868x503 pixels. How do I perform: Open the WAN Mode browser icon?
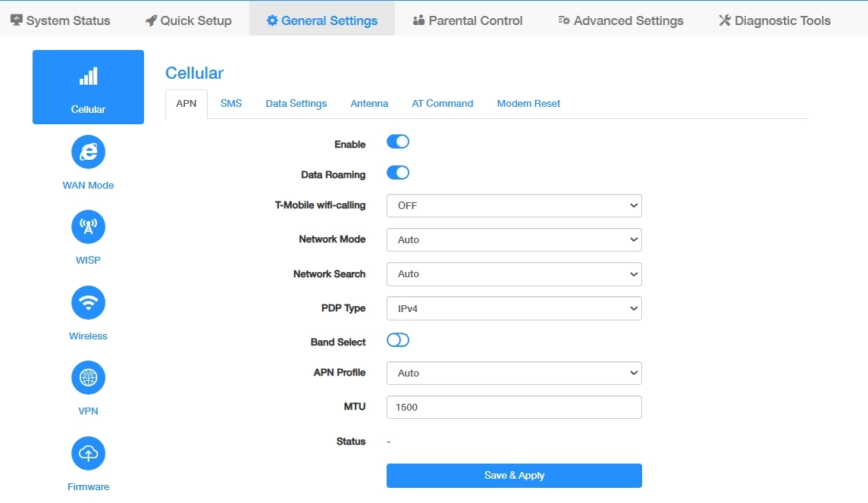pyautogui.click(x=88, y=152)
